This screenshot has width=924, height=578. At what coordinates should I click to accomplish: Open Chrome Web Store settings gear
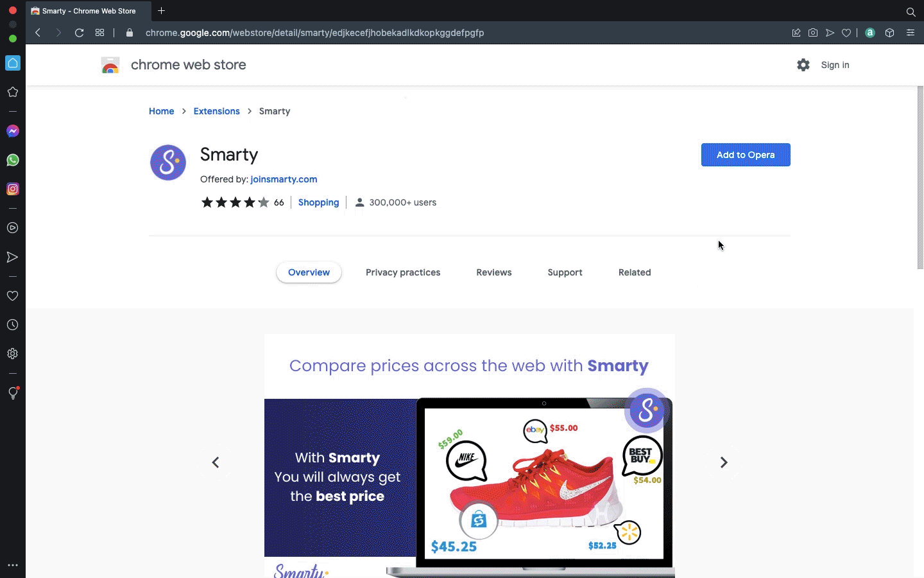[x=803, y=65]
